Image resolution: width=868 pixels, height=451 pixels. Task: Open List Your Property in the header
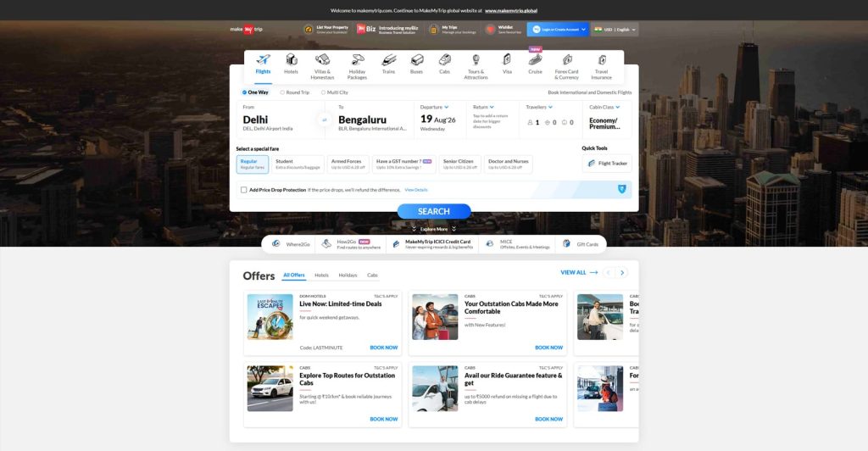(326, 30)
